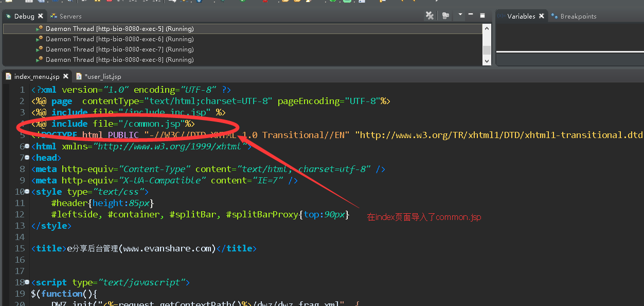Click the Debug list scrollbar up arrow

[487, 28]
